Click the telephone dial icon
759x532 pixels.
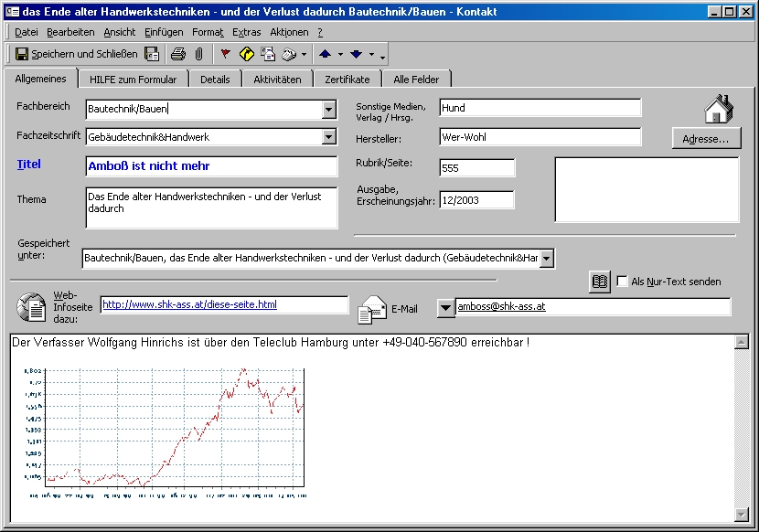[288, 54]
